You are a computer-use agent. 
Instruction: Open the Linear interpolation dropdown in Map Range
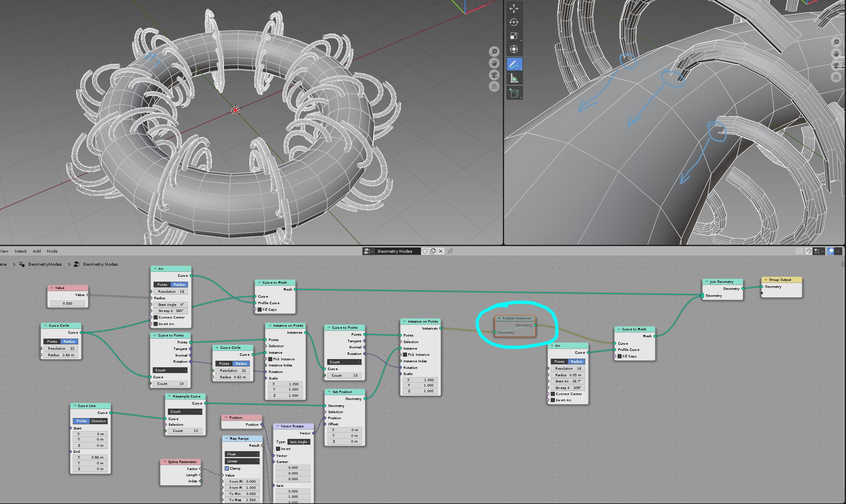click(242, 461)
